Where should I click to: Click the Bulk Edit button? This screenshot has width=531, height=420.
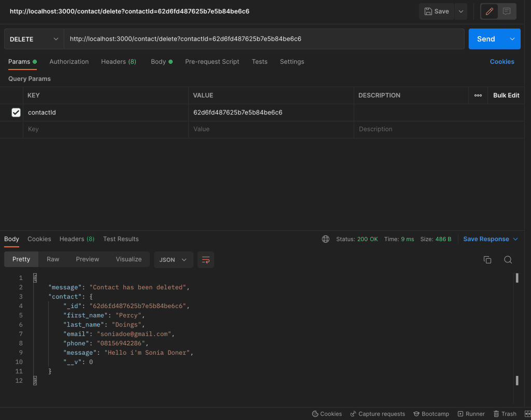tap(506, 95)
